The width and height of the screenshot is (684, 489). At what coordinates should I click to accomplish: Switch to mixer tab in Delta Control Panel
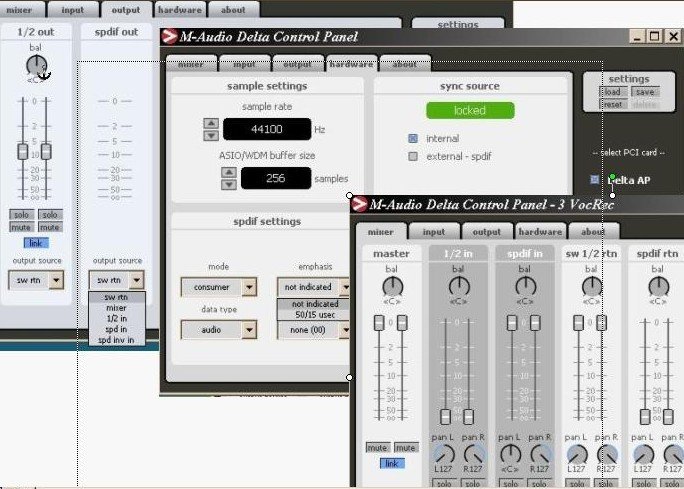click(191, 64)
